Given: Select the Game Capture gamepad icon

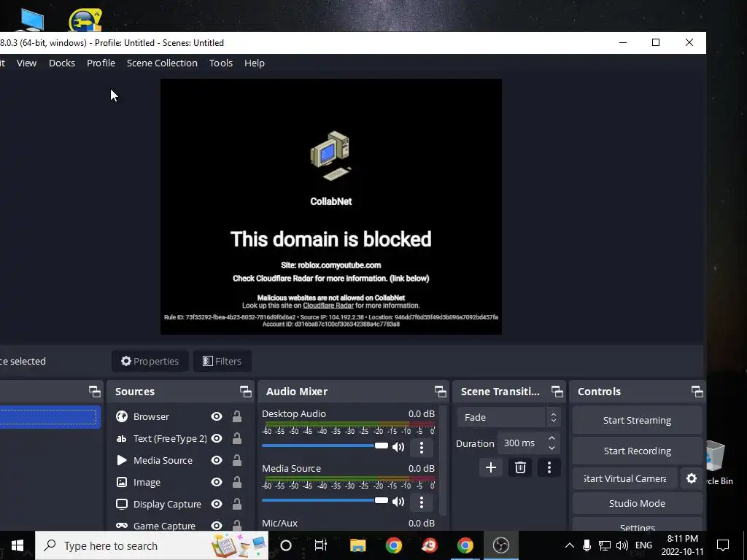Looking at the screenshot, I should 122,526.
